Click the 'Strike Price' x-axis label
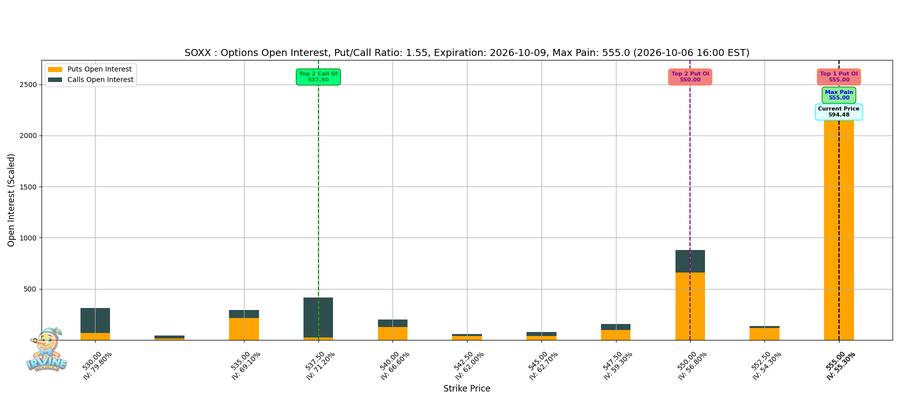This screenshot has width=900, height=400. [x=467, y=389]
